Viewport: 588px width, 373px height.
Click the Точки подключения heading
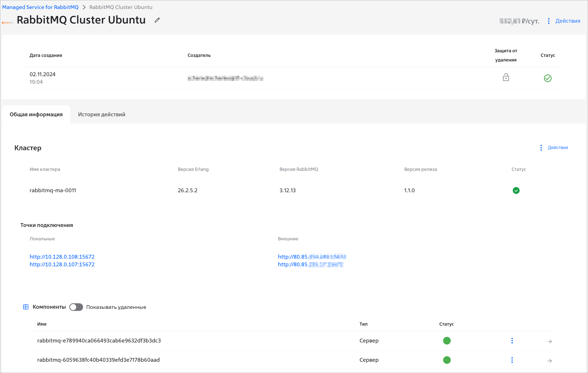[x=47, y=225]
